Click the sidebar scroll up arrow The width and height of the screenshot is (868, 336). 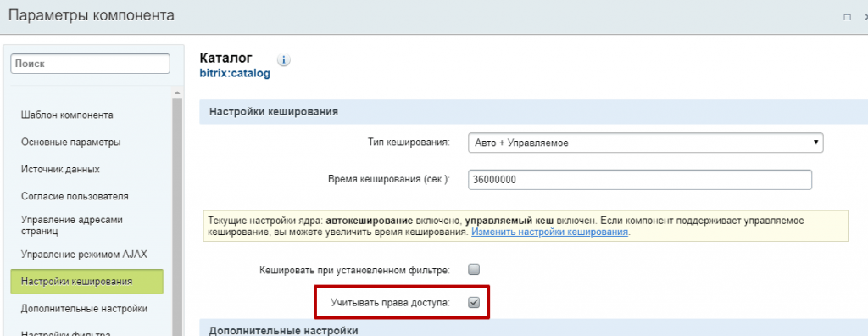[x=177, y=92]
